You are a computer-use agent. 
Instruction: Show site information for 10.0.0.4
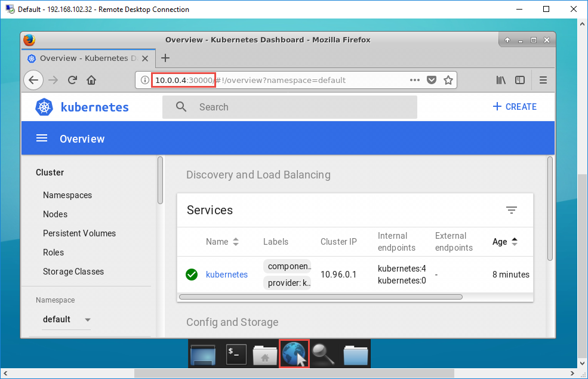144,80
